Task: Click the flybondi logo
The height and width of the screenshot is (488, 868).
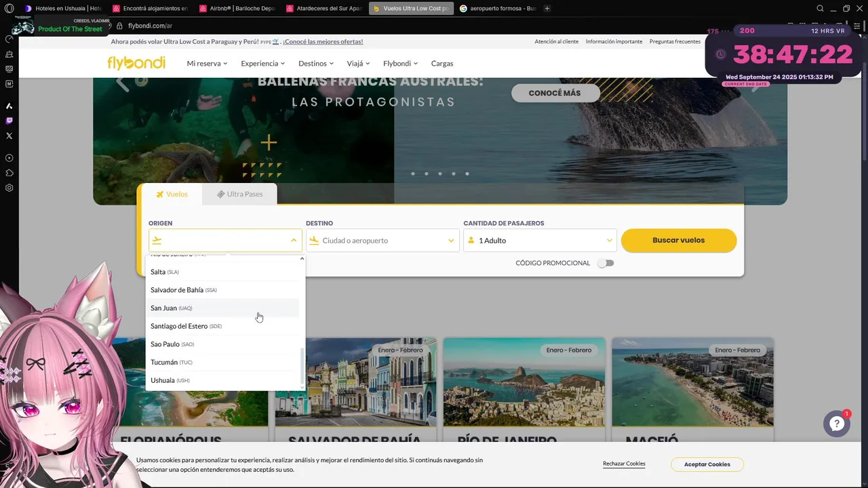Action: [136, 63]
